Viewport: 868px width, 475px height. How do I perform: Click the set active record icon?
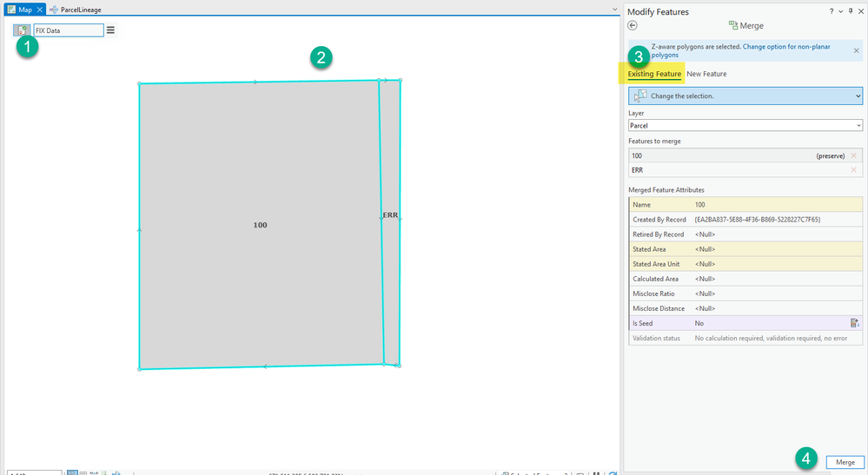[22, 30]
